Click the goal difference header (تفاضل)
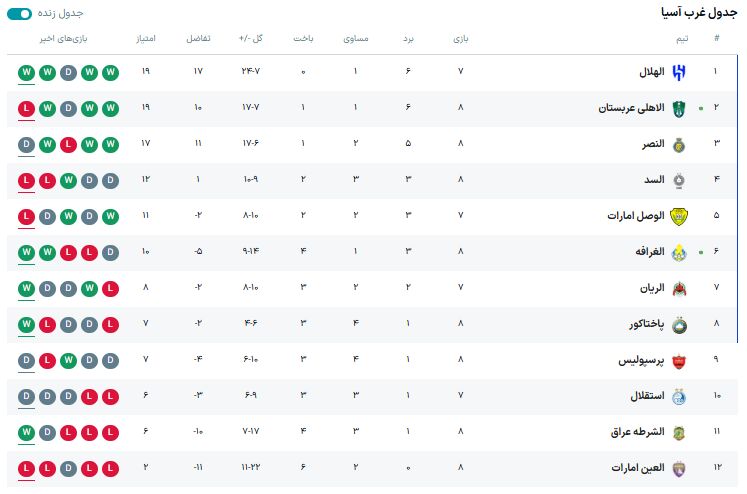Screen dimensions: 747x494 tap(198, 38)
